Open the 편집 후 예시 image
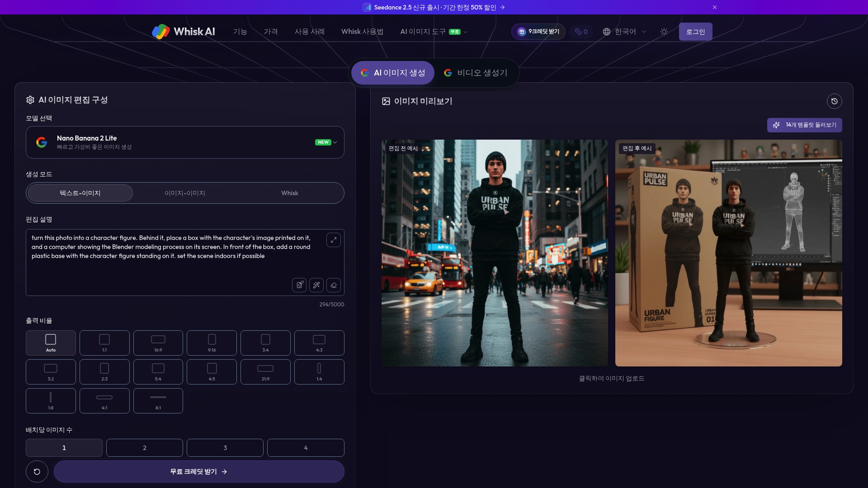Viewport: 868px width, 488px height. point(729,253)
